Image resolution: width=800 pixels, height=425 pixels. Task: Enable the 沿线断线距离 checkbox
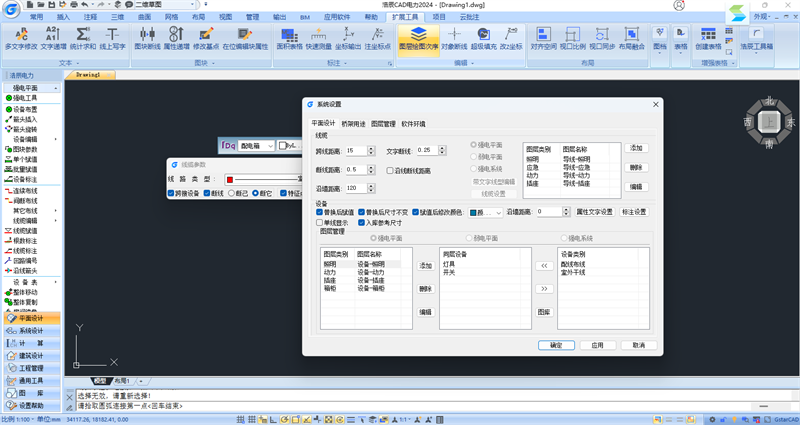(389, 171)
